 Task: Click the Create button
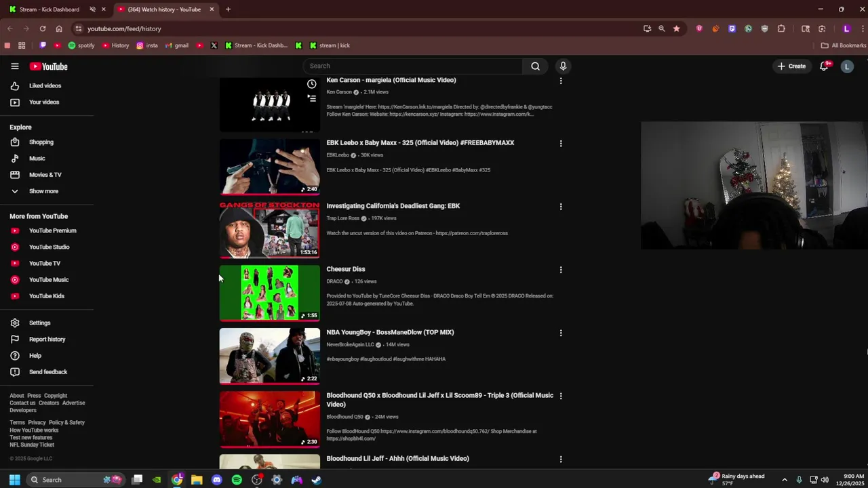[791, 66]
